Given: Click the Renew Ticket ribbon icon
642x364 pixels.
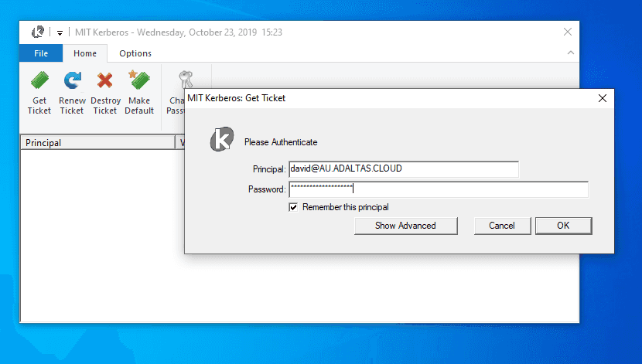Looking at the screenshot, I should (x=72, y=80).
